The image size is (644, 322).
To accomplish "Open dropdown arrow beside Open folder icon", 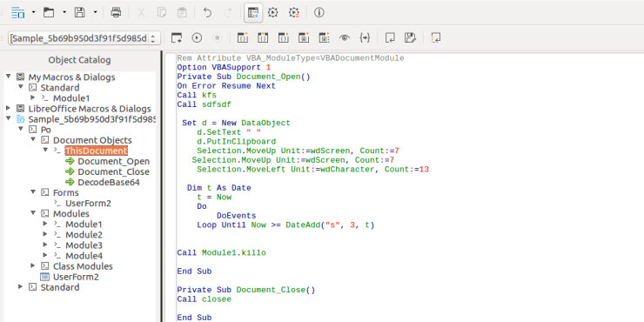I will 64,13.
